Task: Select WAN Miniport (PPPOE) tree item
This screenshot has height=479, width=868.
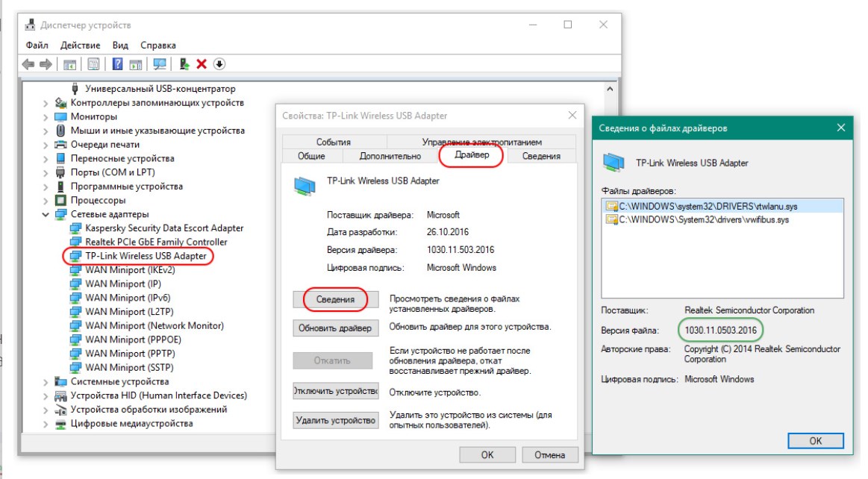Action: click(133, 339)
